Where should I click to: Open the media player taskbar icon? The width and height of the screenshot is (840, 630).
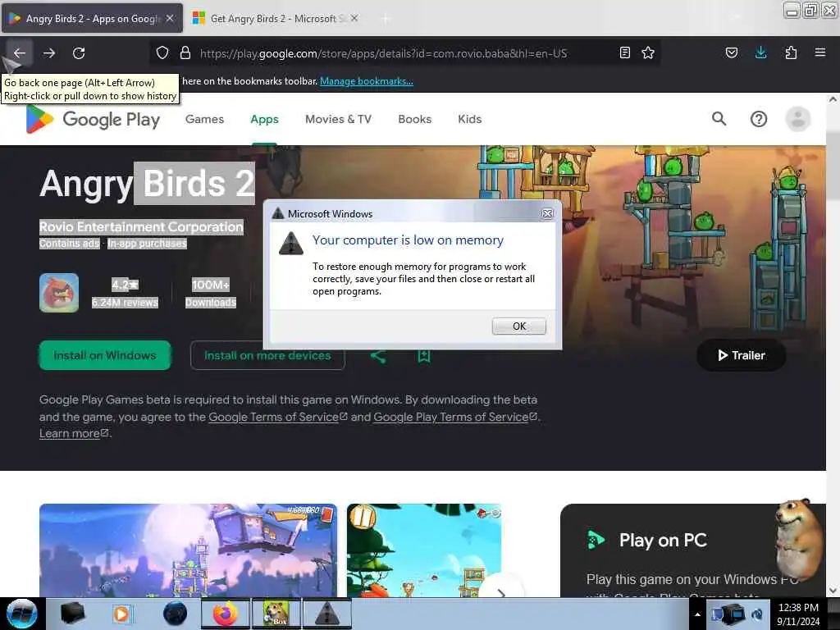tap(122, 614)
